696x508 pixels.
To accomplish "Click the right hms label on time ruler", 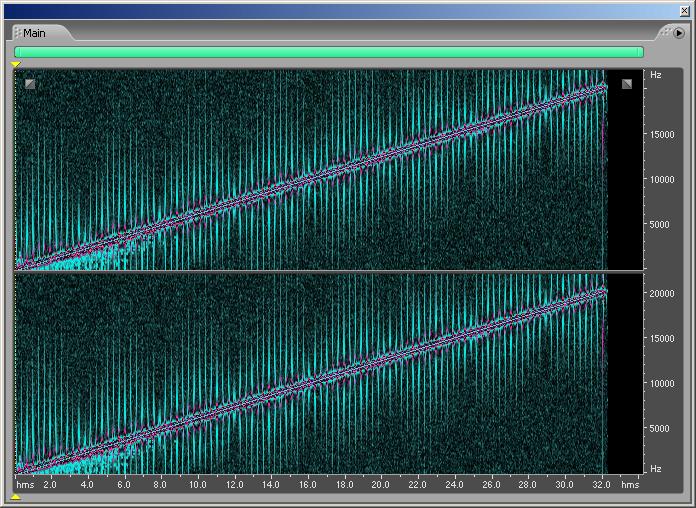I will [x=630, y=484].
